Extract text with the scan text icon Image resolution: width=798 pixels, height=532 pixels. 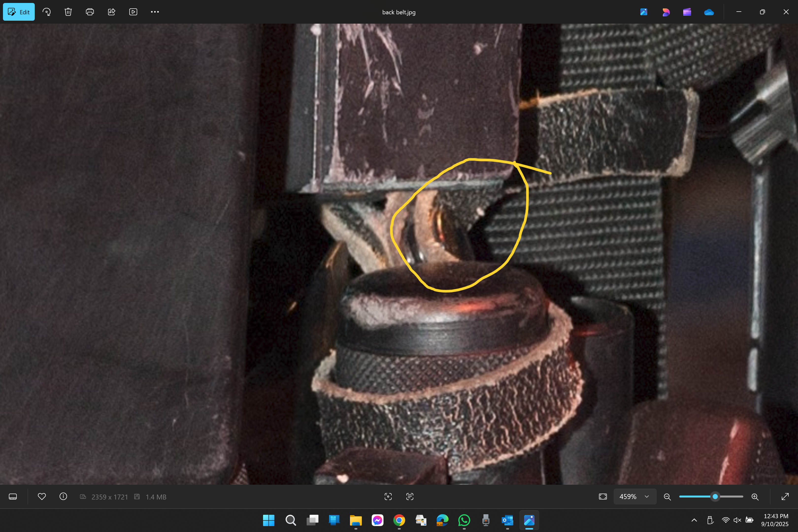tap(410, 497)
